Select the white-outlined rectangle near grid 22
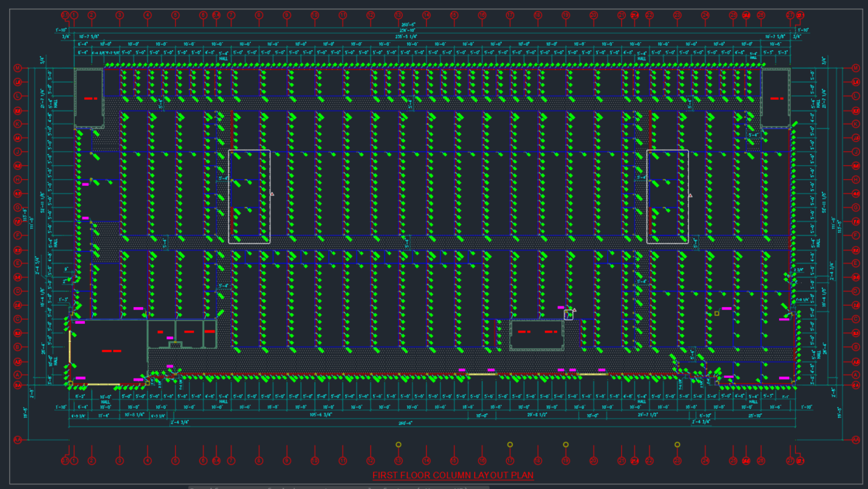This screenshot has height=489, width=868. click(667, 197)
